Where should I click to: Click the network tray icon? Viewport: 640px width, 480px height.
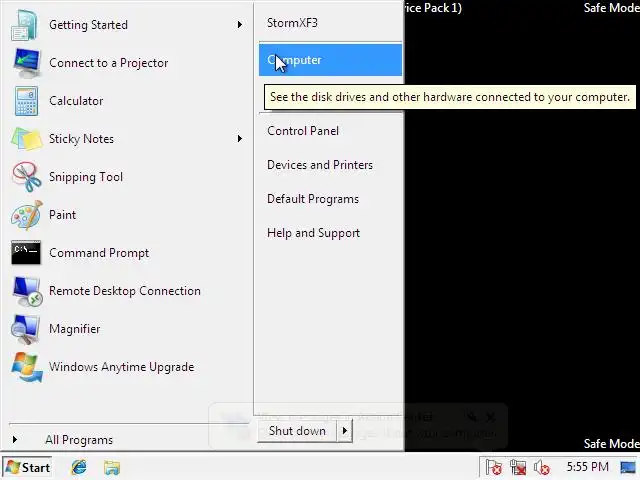518,467
